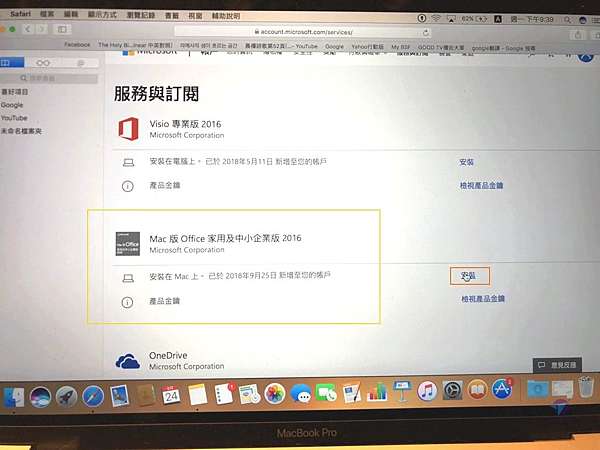Screen dimensions: 600x450
Task: Open the 書籤 menu
Action: pos(171,16)
